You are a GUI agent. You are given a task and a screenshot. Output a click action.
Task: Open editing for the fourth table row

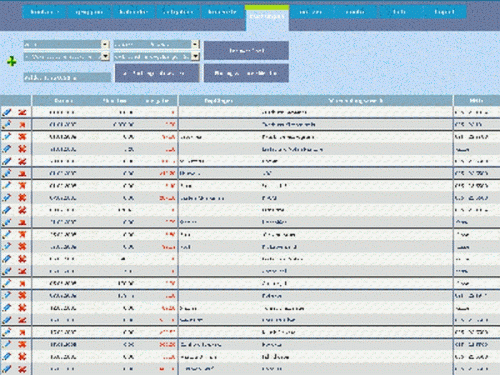[7, 149]
